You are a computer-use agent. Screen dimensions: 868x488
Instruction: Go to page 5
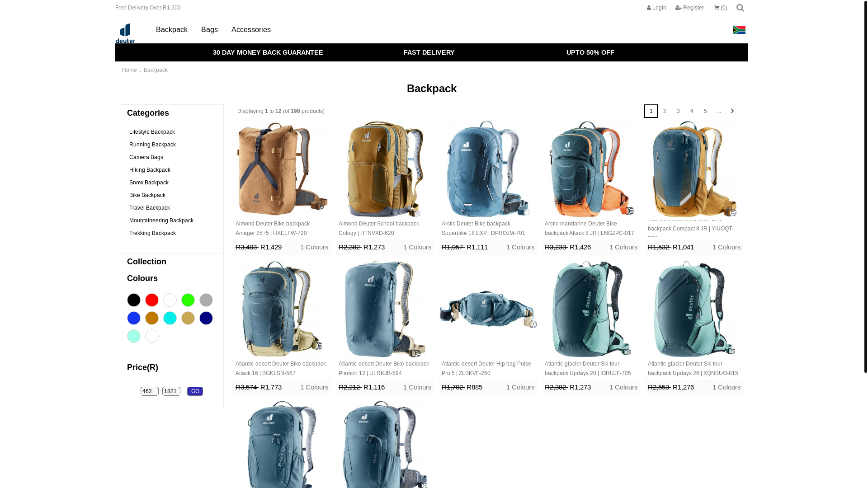tap(705, 111)
